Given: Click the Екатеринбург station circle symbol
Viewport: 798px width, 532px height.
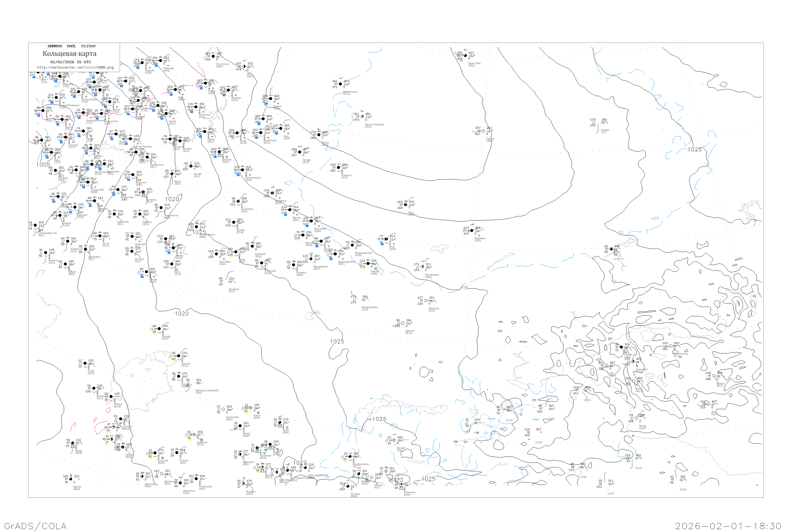Looking at the screenshot, I should pyautogui.click(x=242, y=170).
